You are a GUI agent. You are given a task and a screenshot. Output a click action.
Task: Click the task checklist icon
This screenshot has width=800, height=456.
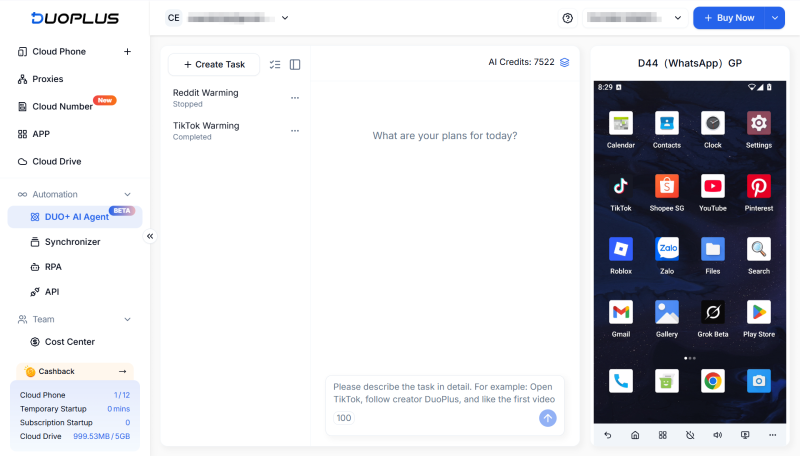[x=275, y=64]
